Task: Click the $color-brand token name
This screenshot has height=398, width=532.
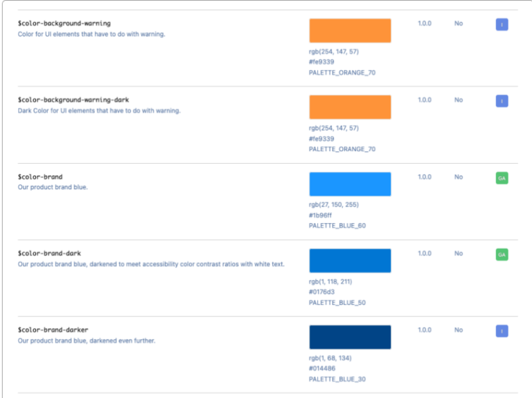Action: pos(40,177)
